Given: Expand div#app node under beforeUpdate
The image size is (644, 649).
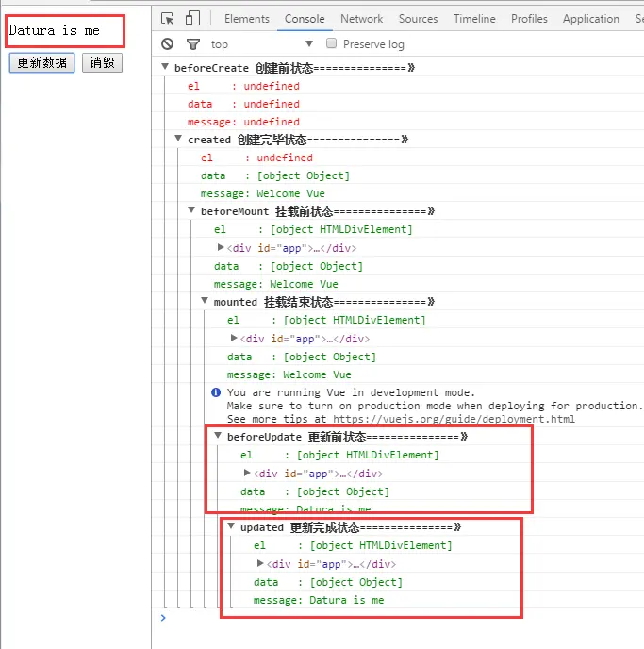Looking at the screenshot, I should [x=247, y=473].
